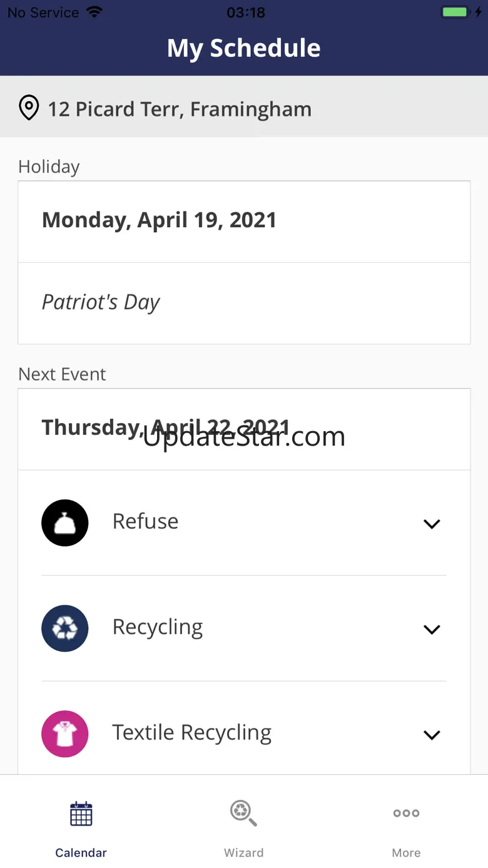Viewport: 488px width, 868px height.
Task: Tap the black Refuse icon
Action: pyautogui.click(x=65, y=523)
